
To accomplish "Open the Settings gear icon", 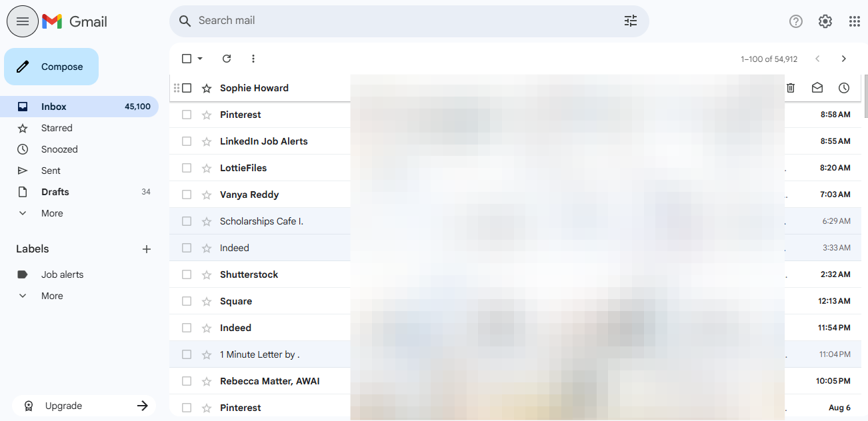I will click(x=825, y=21).
